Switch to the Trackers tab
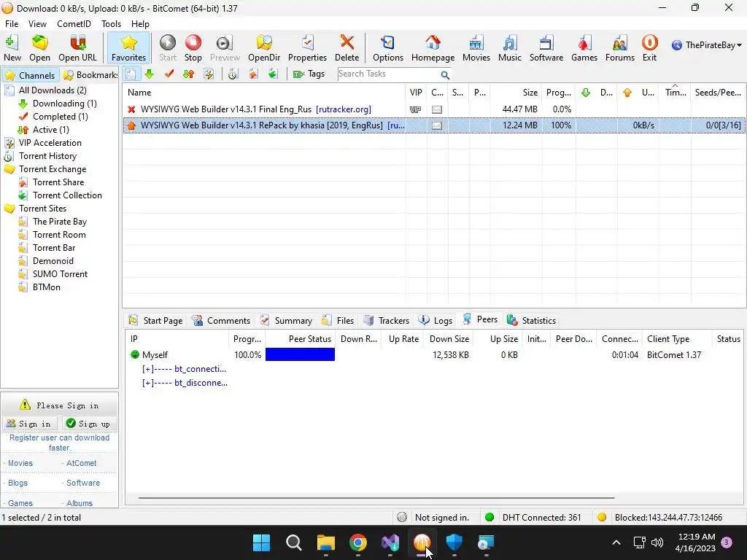Screen dimensions: 747x560 click(387, 321)
